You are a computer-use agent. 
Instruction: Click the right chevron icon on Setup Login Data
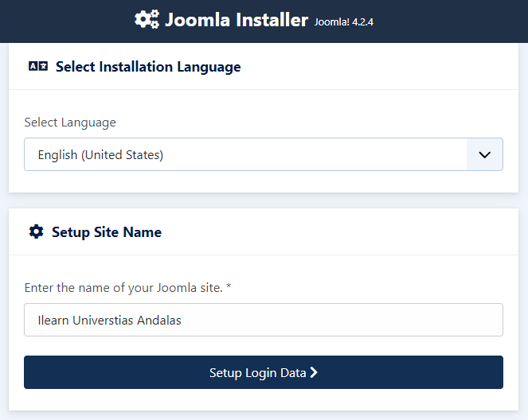pyautogui.click(x=314, y=372)
